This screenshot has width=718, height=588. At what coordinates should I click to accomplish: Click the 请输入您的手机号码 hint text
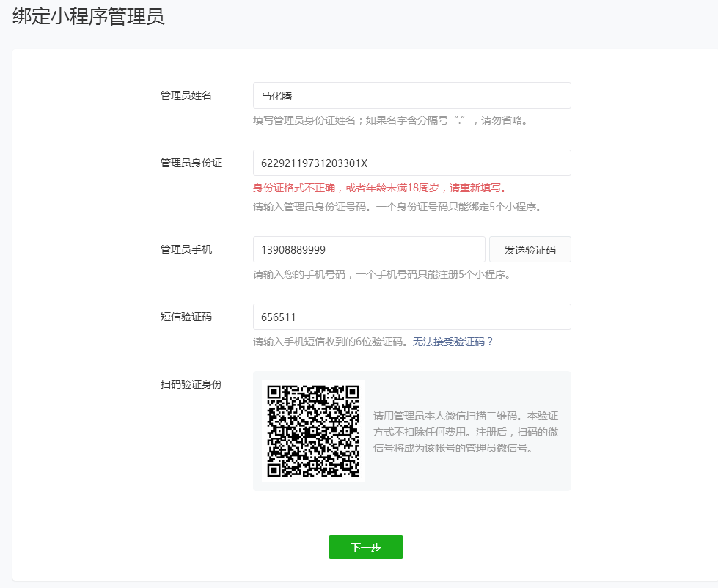coord(381,274)
